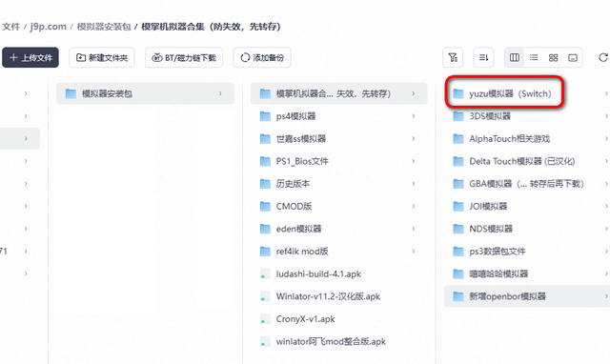This screenshot has width=610, height=364.
Task: Open the CMOD版 folder
Action: tap(339, 206)
